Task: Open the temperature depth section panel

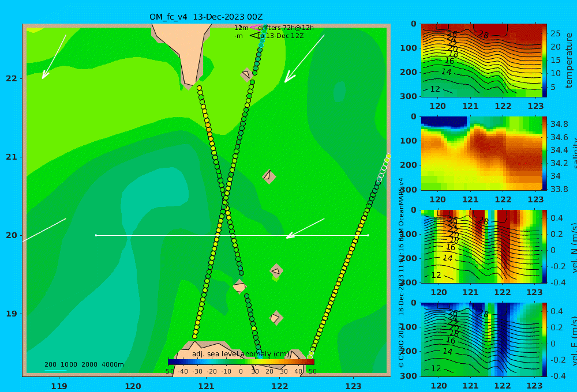Action: 481,61
